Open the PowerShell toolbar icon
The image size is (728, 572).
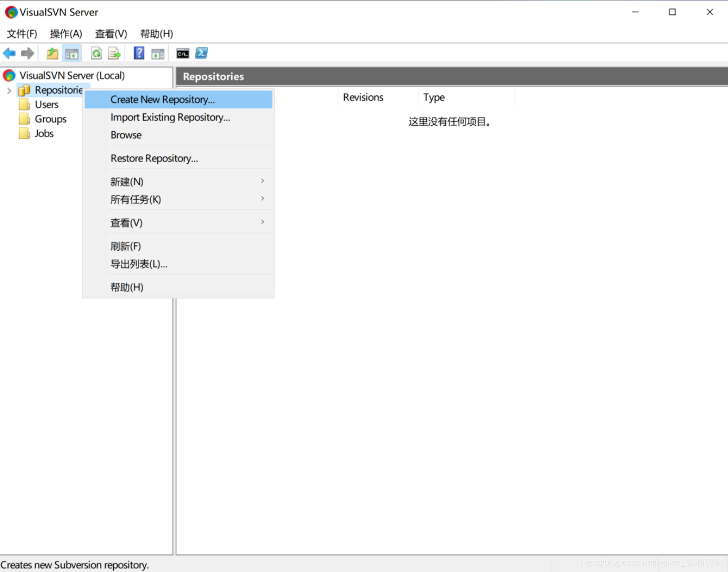[x=202, y=53]
